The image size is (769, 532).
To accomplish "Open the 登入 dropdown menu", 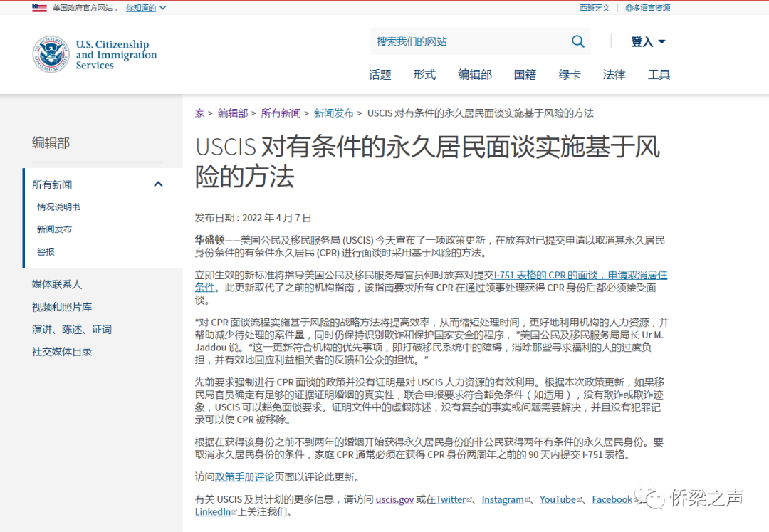I will pyautogui.click(x=648, y=42).
